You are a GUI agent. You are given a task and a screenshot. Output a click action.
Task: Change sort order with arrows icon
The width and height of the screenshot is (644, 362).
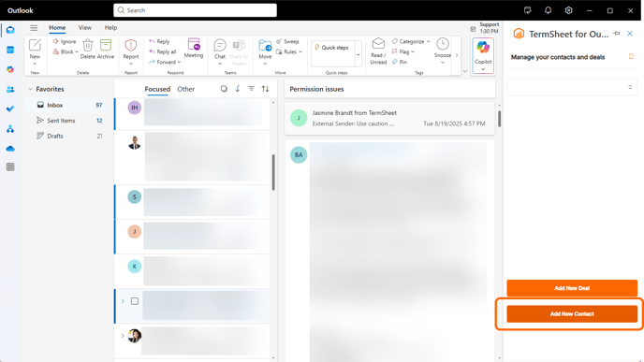[x=265, y=89]
